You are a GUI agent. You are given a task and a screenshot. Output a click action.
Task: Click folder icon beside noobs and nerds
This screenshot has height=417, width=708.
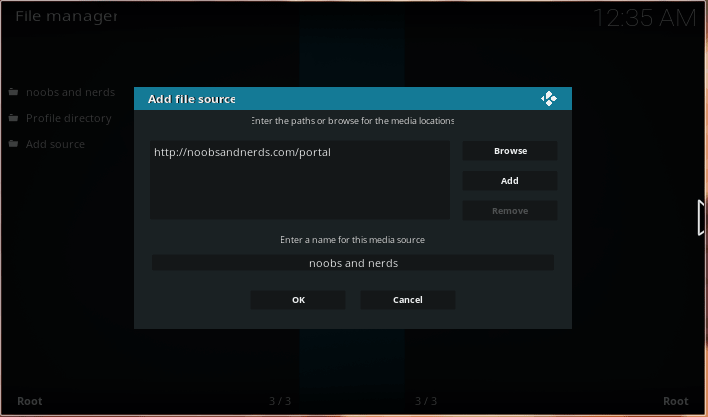click(x=14, y=92)
